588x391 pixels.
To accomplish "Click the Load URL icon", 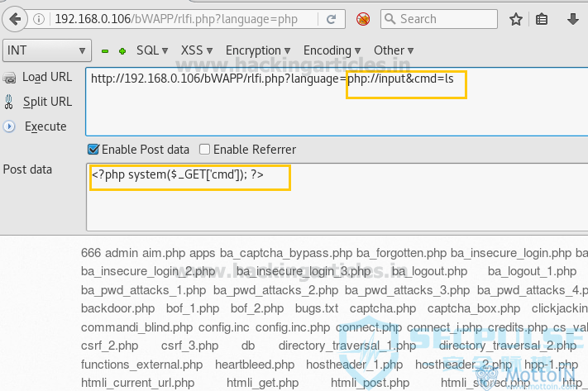I will (x=9, y=78).
